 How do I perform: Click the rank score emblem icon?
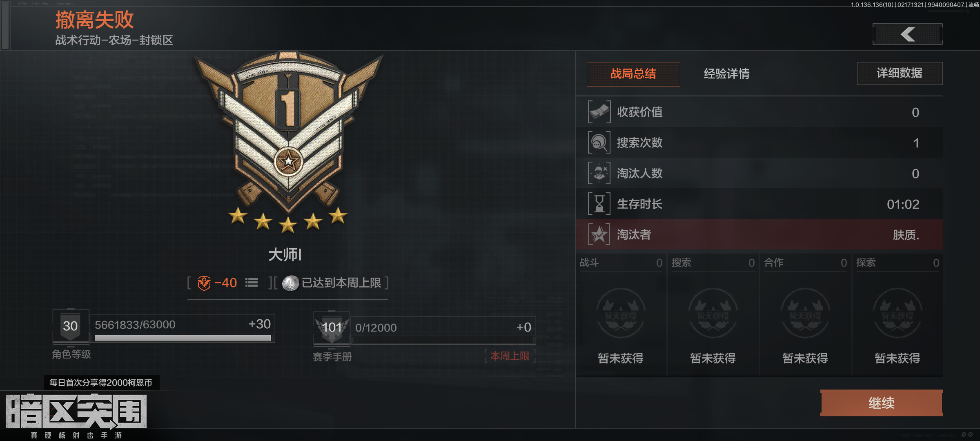[204, 283]
